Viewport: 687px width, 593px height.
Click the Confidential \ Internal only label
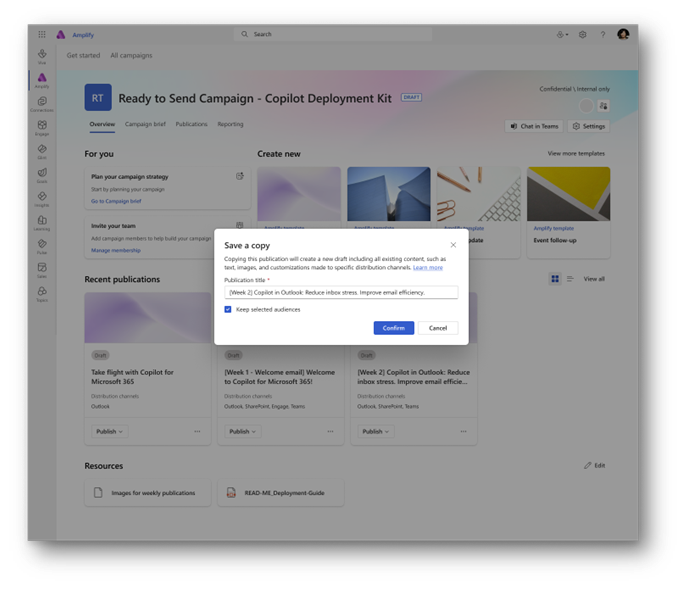(x=574, y=89)
